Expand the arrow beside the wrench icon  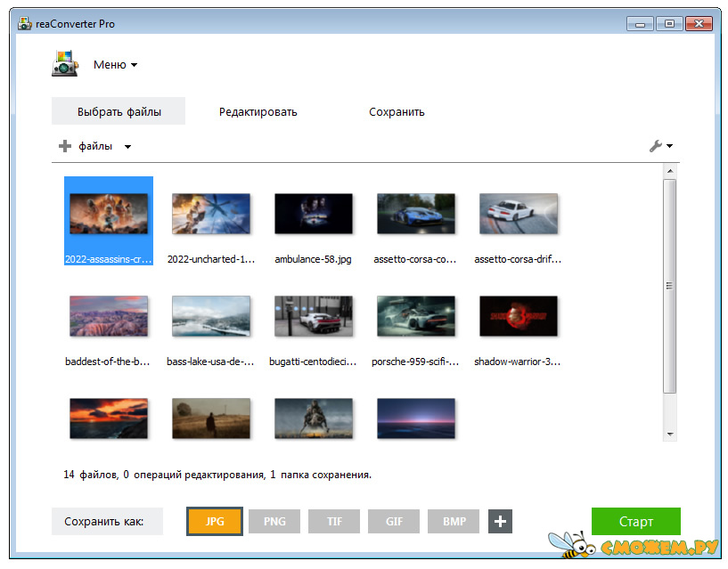coord(669,146)
